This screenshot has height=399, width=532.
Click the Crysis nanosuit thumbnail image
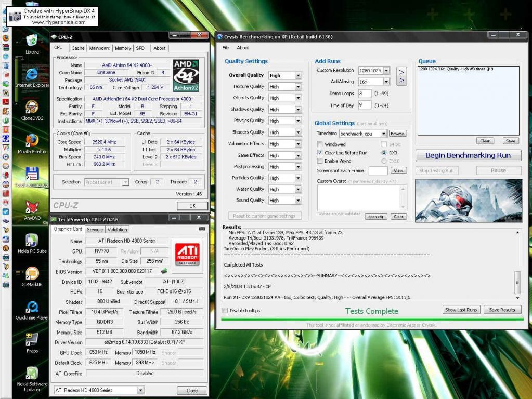(469, 201)
